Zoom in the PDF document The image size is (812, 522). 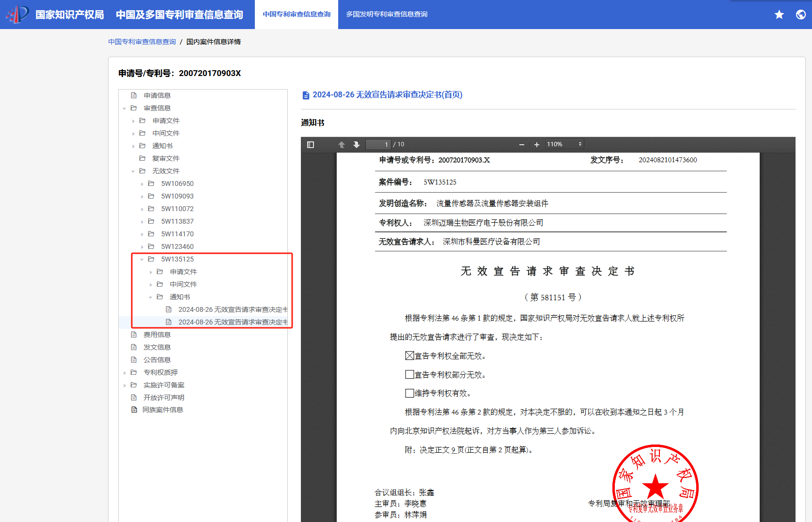click(x=537, y=144)
